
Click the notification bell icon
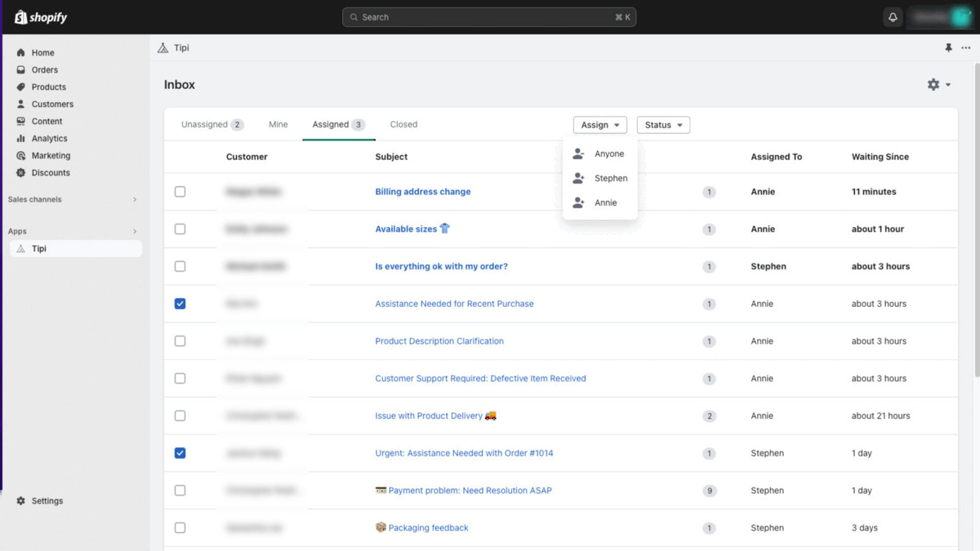892,17
